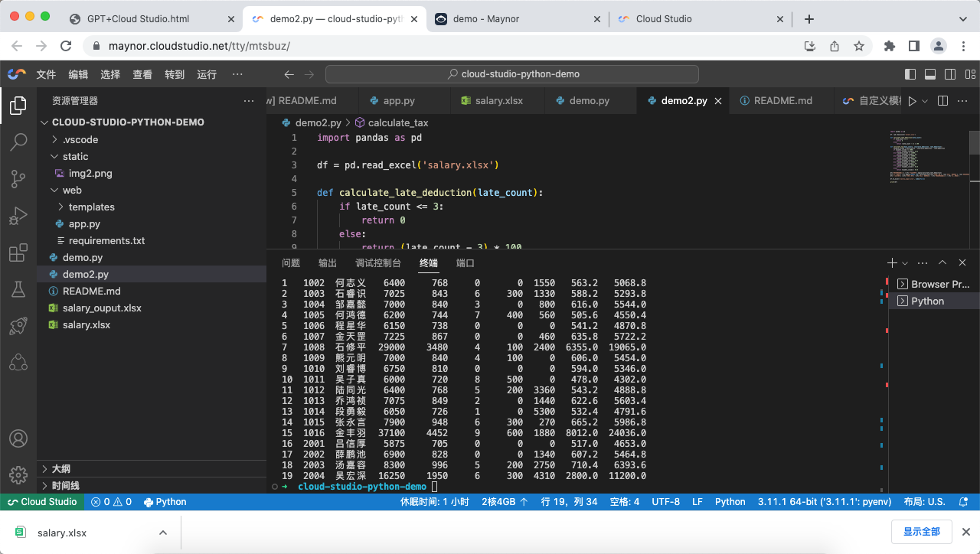The width and height of the screenshot is (980, 554).
Task: Run the Python file with play button
Action: point(912,100)
